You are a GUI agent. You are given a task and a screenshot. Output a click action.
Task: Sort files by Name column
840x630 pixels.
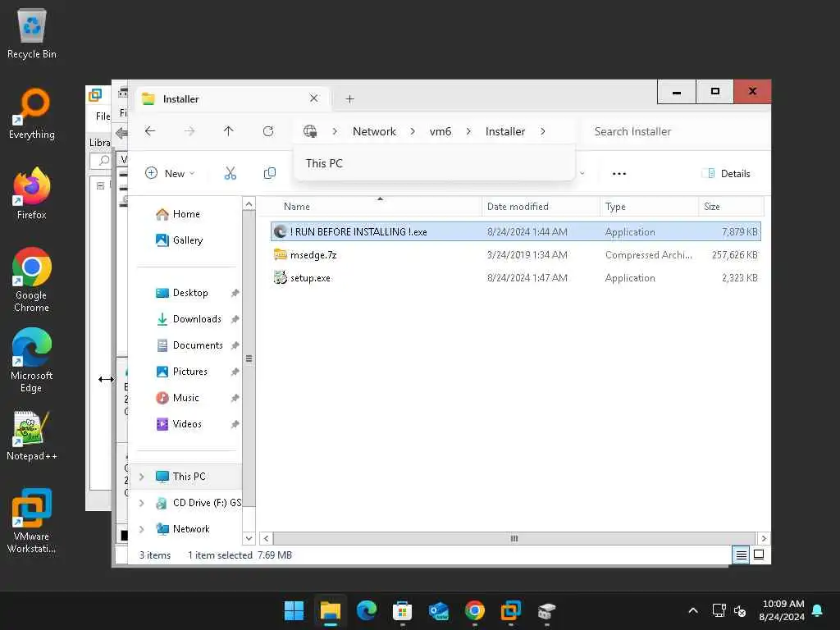[x=370, y=207]
